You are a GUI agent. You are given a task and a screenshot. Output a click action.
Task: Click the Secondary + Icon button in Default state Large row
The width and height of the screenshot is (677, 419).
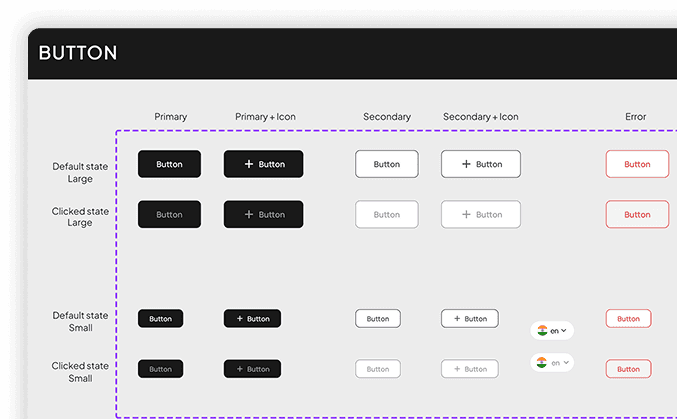pyautogui.click(x=481, y=164)
